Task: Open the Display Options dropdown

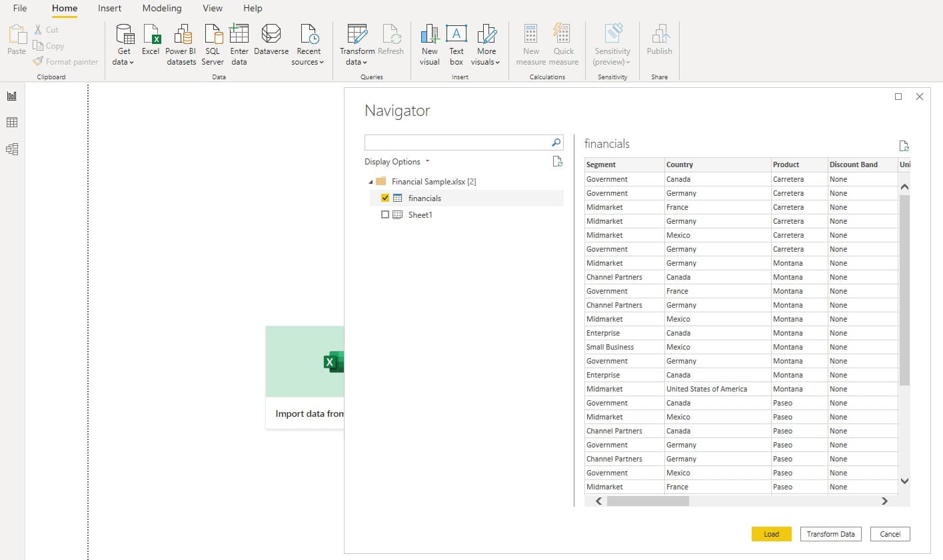Action: (397, 162)
